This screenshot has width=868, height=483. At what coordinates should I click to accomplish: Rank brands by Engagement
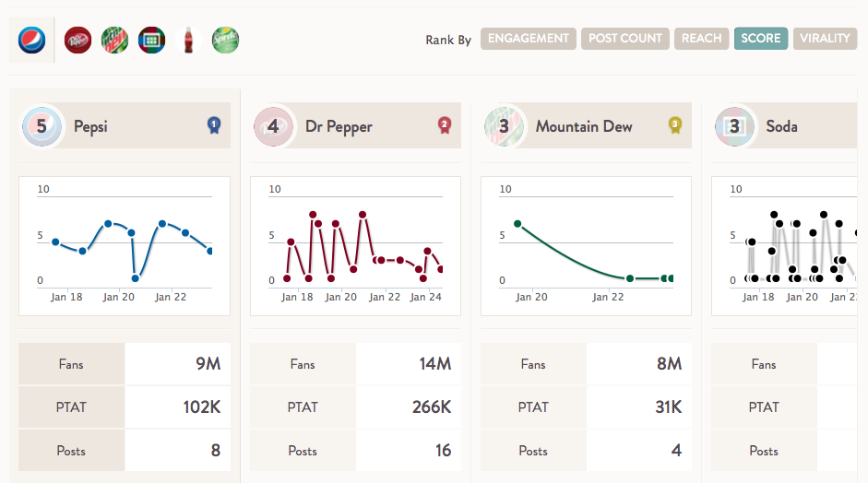(x=529, y=39)
